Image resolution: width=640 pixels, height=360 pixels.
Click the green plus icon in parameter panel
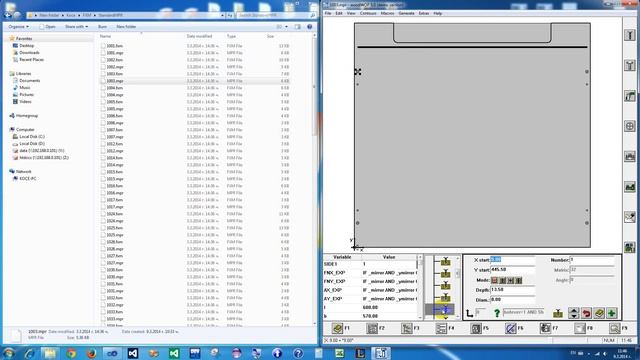(x=611, y=313)
